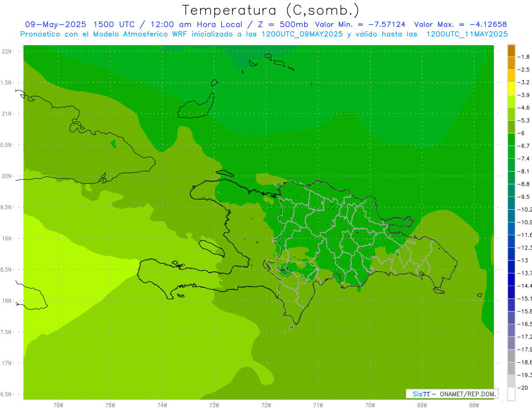Click the '70W' longitude label
The image size is (532, 411).
[370, 405]
